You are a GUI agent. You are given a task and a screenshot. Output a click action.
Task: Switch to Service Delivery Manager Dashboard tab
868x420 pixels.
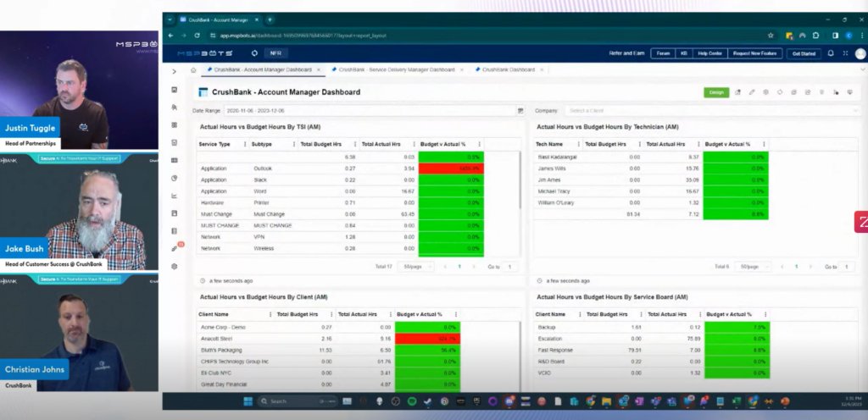pos(396,69)
